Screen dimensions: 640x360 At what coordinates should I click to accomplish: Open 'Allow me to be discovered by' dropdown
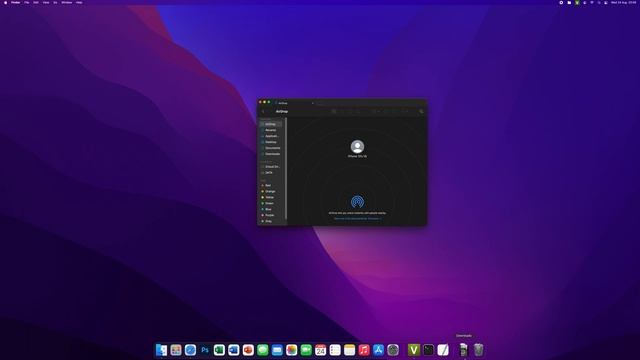pos(358,219)
